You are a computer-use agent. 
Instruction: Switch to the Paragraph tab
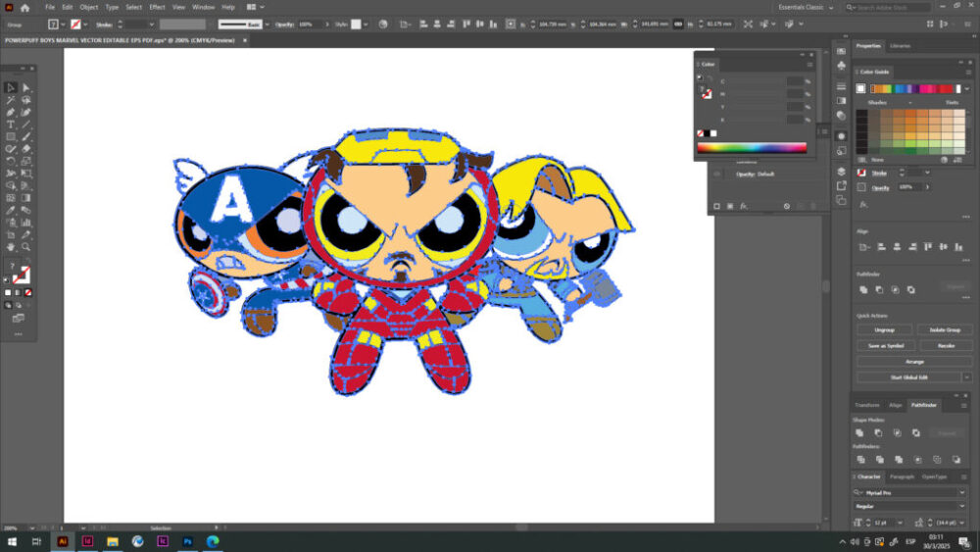(x=902, y=477)
